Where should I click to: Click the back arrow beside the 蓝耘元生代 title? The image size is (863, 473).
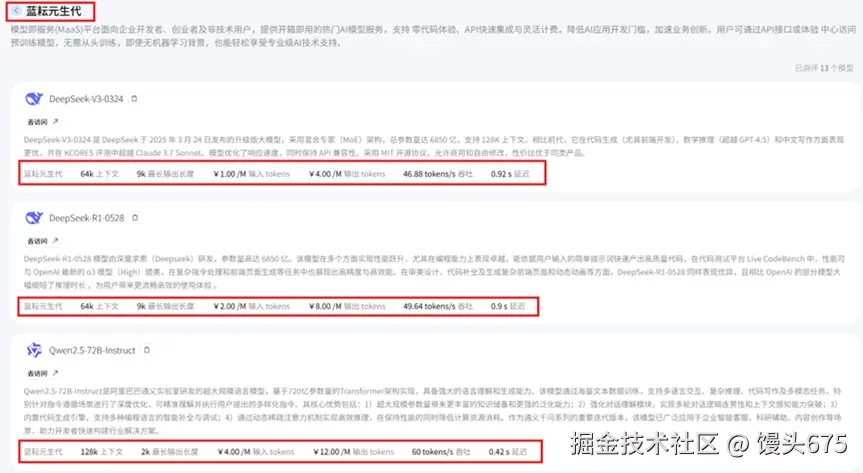coord(17,10)
